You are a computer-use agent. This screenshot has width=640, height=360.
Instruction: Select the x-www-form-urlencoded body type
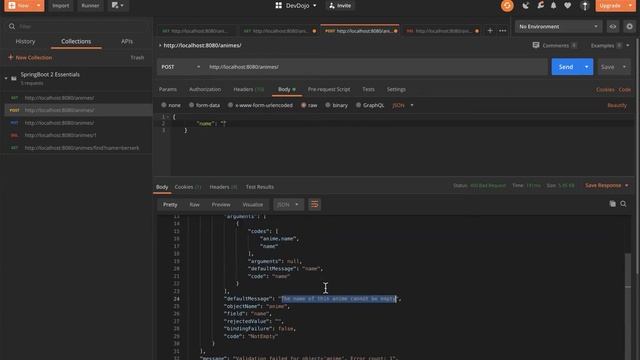pyautogui.click(x=230, y=105)
